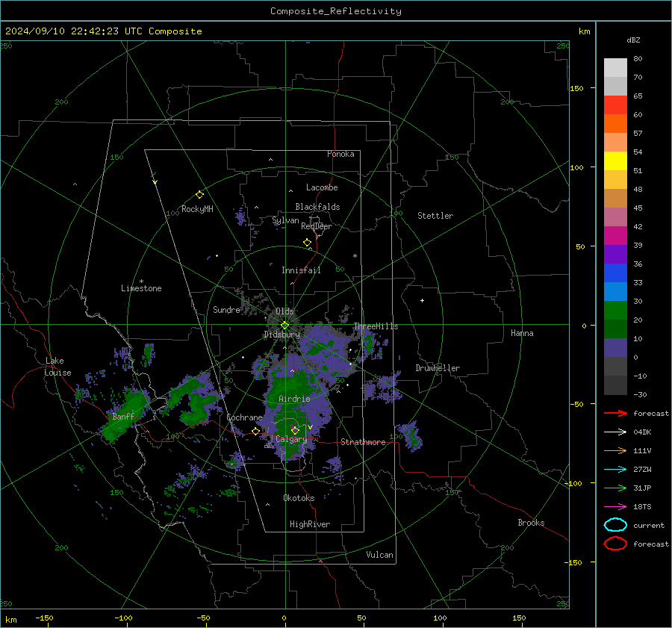Click the ThreeHills label
Screen dimensions: 672x628
click(376, 326)
